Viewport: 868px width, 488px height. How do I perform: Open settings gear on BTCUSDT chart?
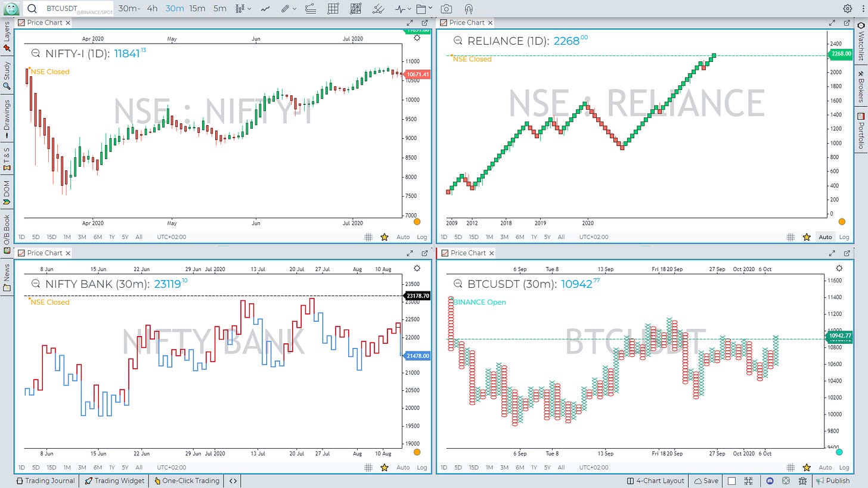click(x=839, y=268)
